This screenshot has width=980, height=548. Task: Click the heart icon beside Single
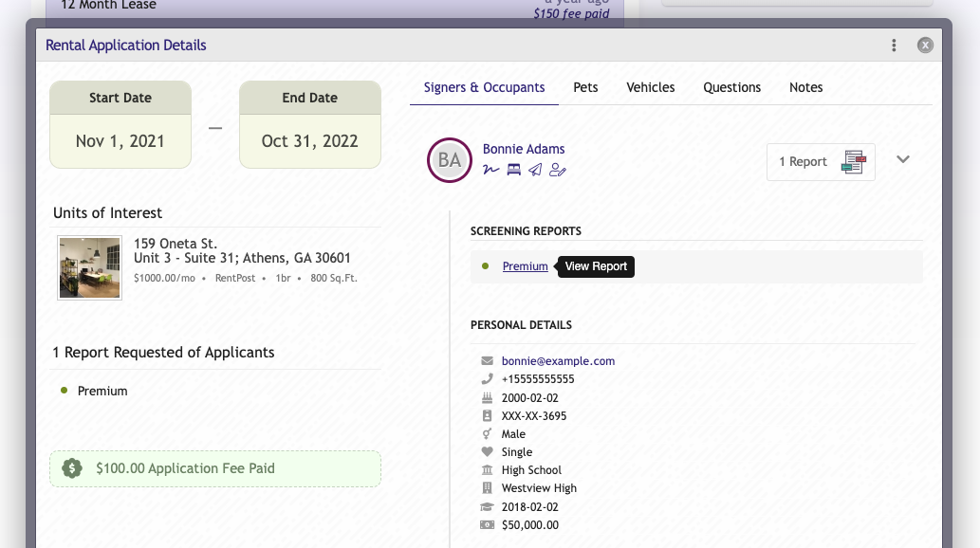487,452
